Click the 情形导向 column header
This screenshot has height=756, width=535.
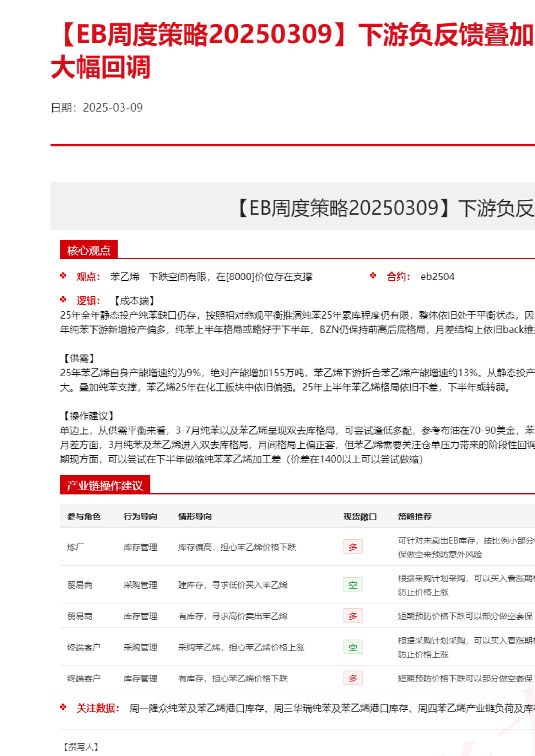[195, 516]
